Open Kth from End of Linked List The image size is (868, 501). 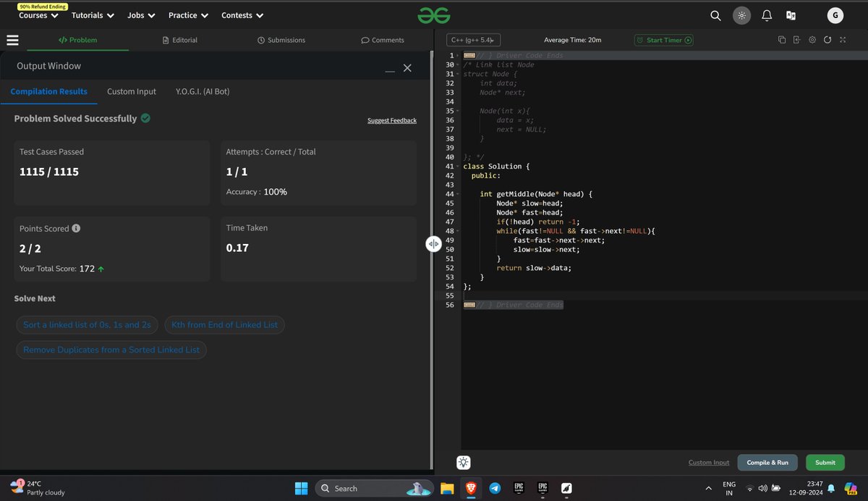225,325
